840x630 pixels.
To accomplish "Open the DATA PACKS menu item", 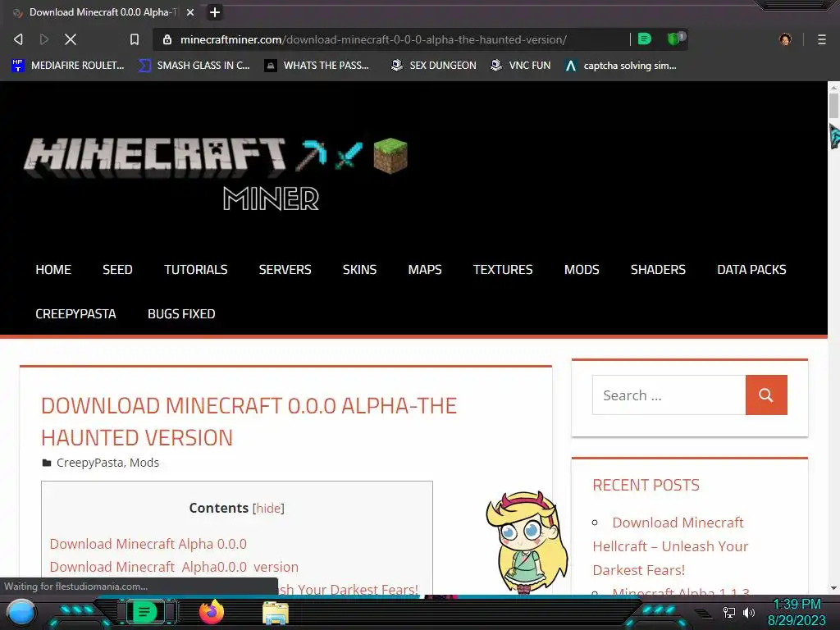I will 751,269.
